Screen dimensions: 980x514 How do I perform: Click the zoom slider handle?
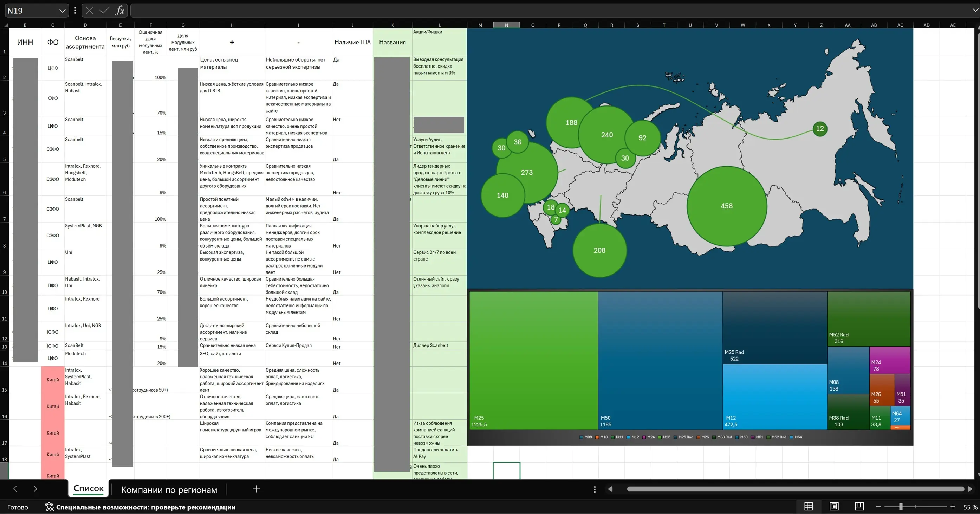coord(901,507)
